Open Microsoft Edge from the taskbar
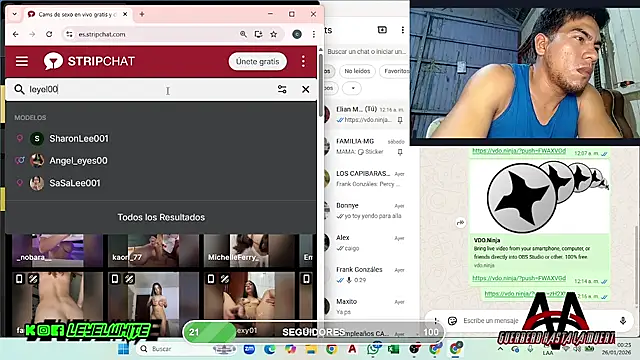The height and width of the screenshot is (360, 640). coord(270,349)
